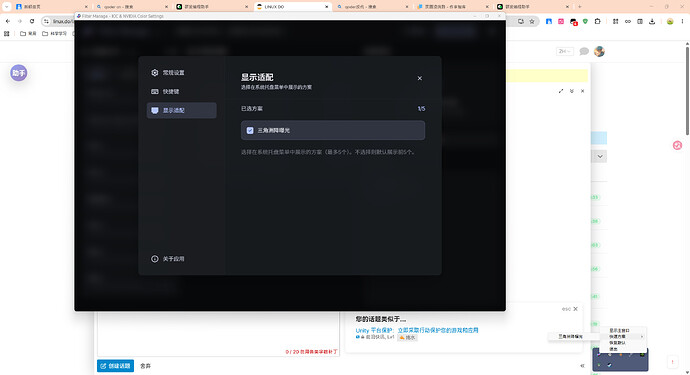Dismiss similar topics panel with esc X

[x=570, y=309]
